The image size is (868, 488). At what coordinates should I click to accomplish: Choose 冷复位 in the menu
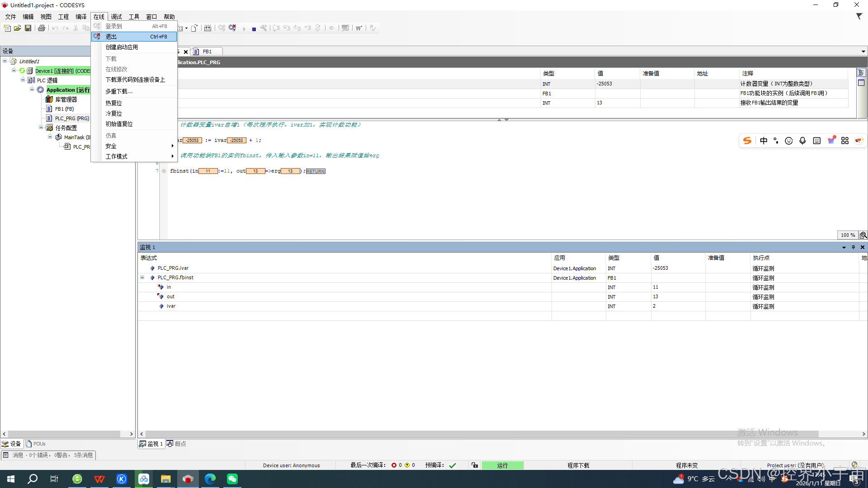pos(113,113)
